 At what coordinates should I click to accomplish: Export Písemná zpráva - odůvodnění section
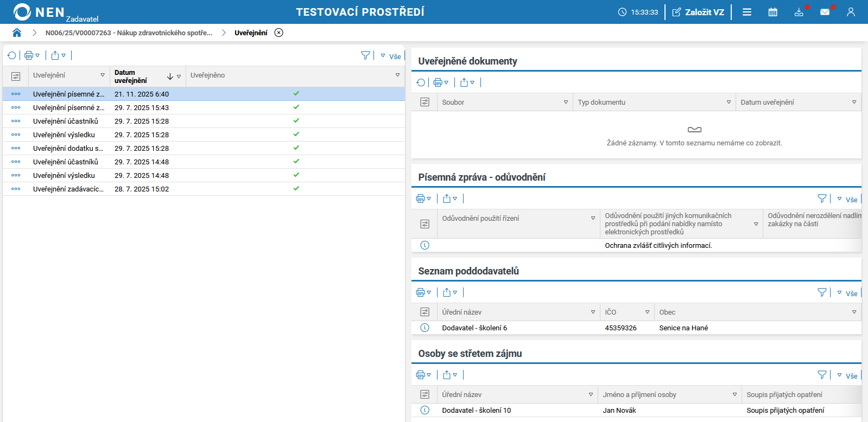pyautogui.click(x=450, y=199)
